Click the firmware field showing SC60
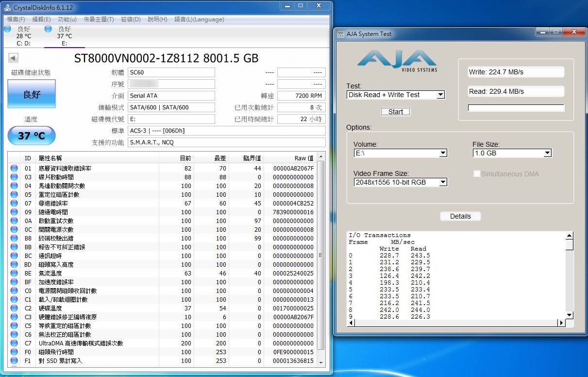The image size is (588, 377). tap(171, 72)
